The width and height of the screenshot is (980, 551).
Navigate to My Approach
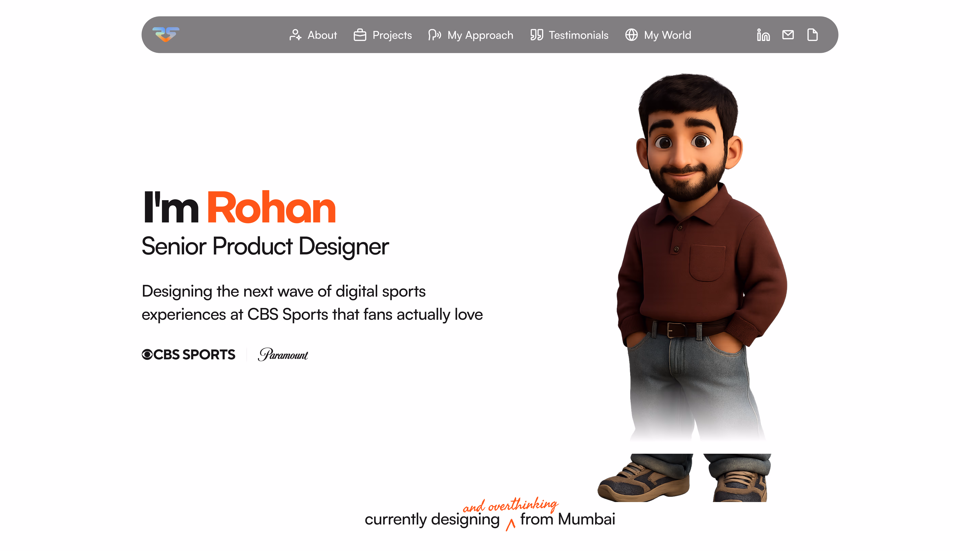[x=480, y=35]
